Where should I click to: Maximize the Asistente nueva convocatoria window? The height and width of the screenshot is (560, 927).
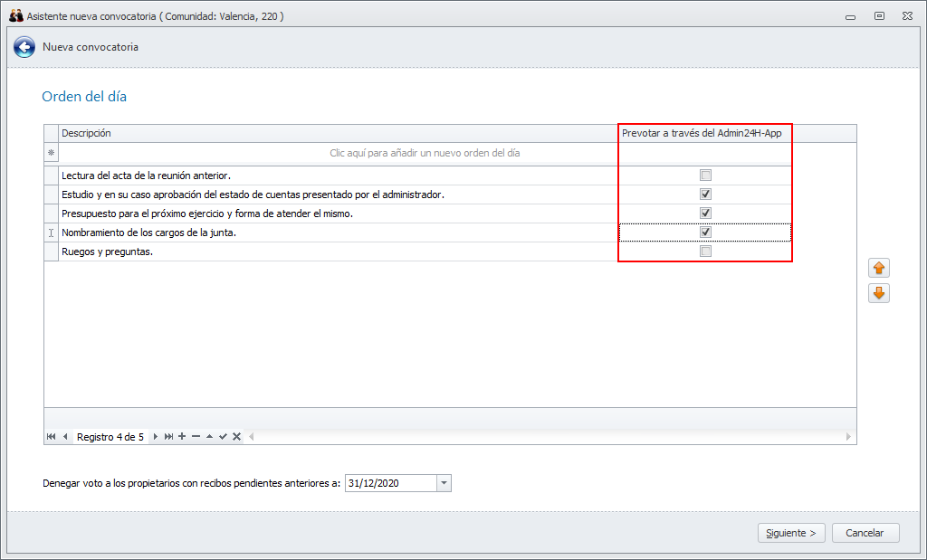(x=879, y=16)
